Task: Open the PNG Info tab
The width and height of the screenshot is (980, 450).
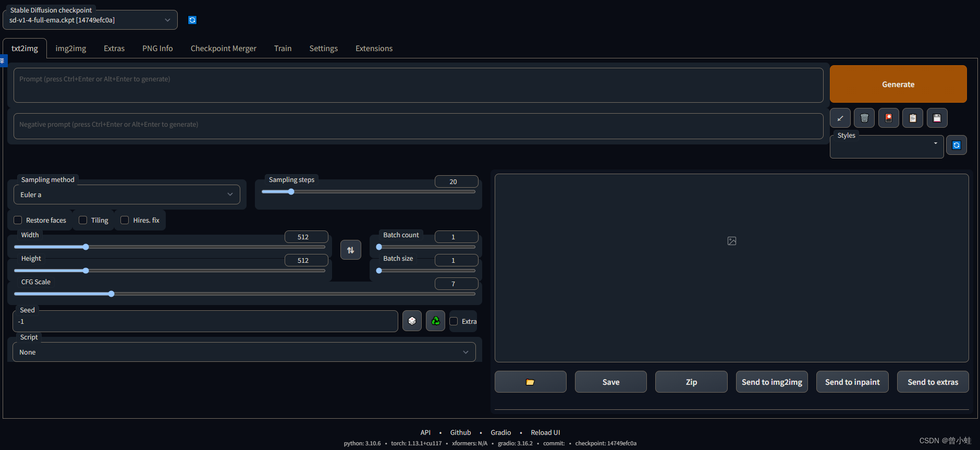Action: (x=157, y=48)
